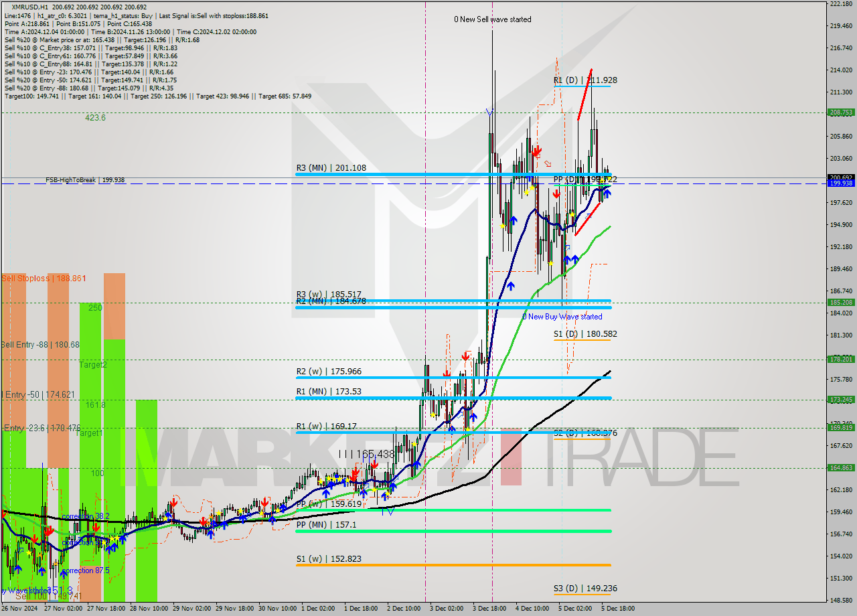Click the blue 199.938 price tag
The width and height of the screenshot is (857, 616).
click(x=841, y=183)
